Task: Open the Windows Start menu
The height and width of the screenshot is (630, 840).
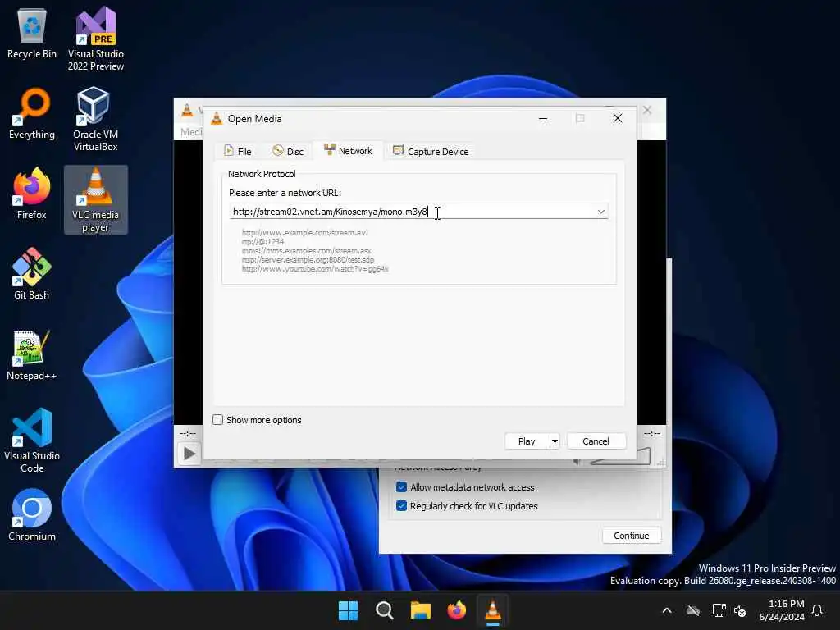Action: (x=348, y=610)
